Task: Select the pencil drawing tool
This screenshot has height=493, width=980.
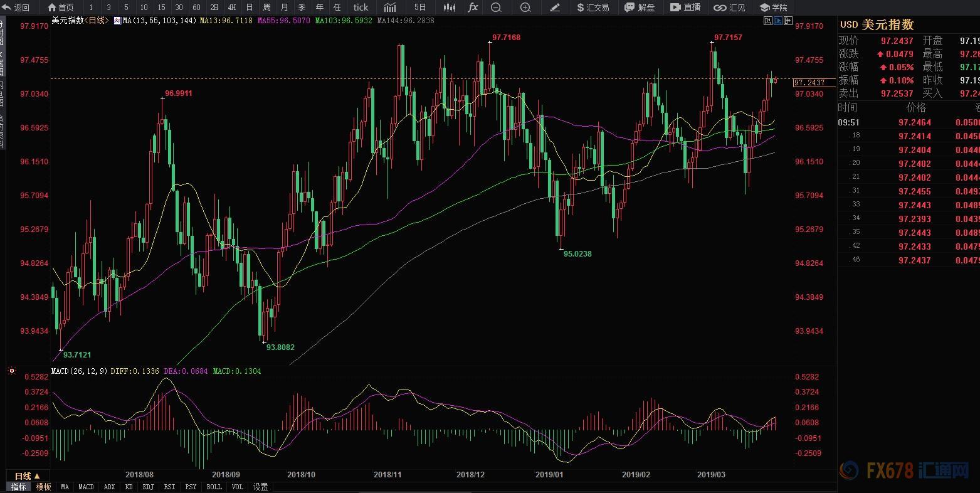Action: pyautogui.click(x=555, y=8)
